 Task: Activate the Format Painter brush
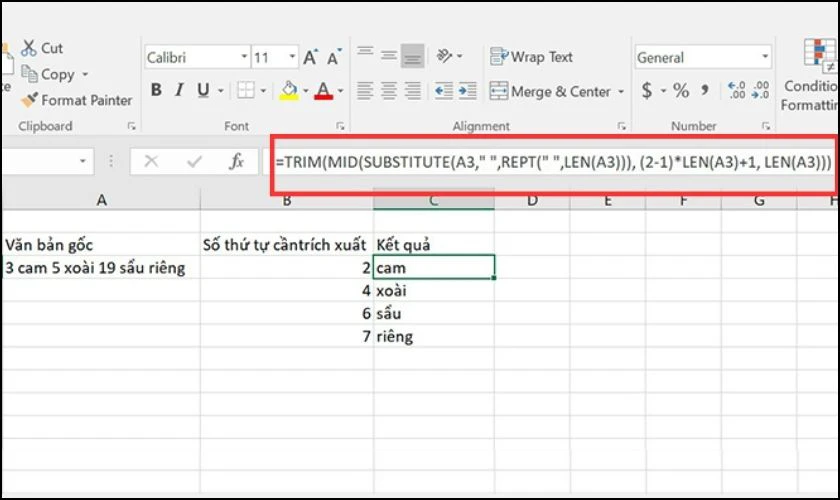[x=29, y=100]
